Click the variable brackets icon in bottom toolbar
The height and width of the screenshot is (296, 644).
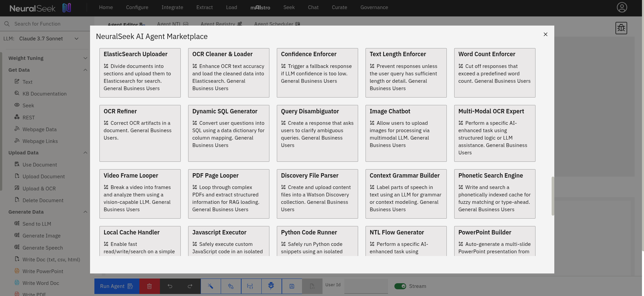point(250,286)
